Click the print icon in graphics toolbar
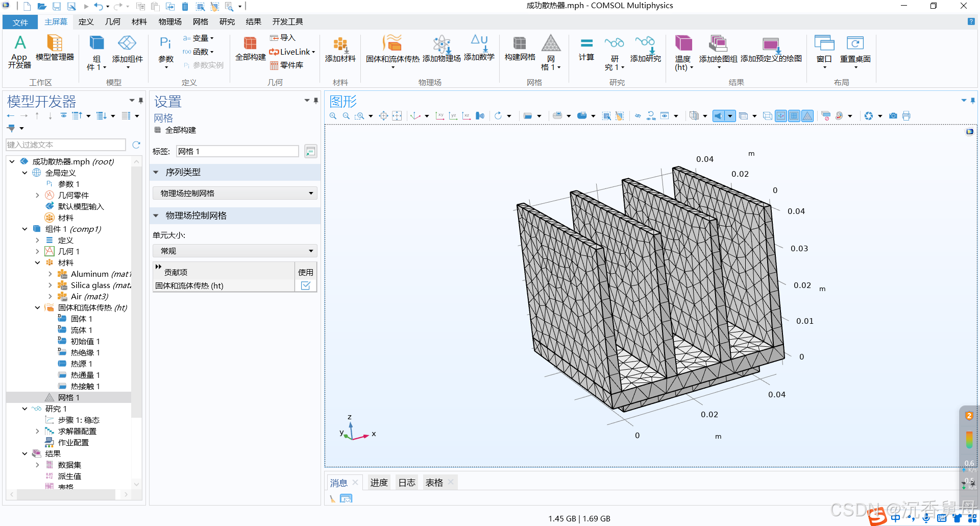The width and height of the screenshot is (980, 526). click(906, 116)
